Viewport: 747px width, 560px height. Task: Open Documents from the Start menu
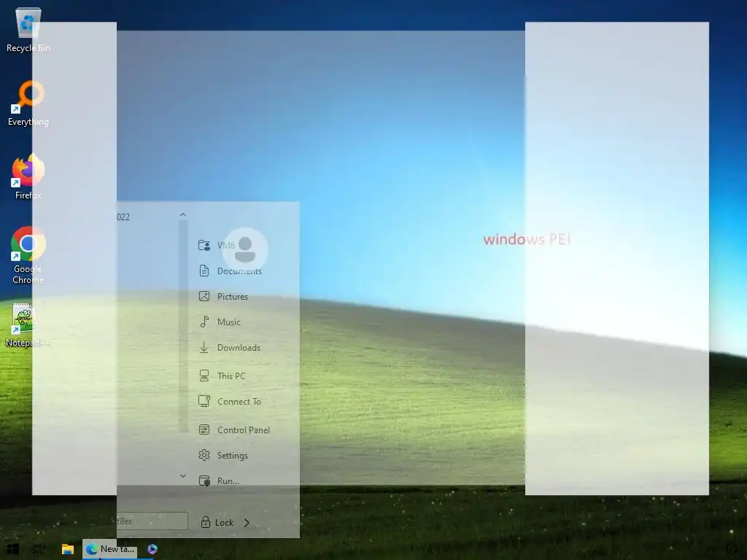(231, 271)
